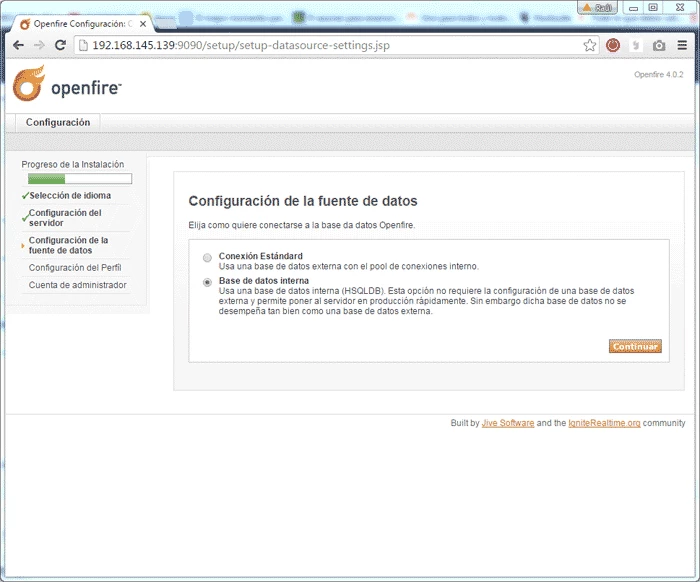Click the red power extension icon
Screen dimensions: 700x582
[x=613, y=45]
